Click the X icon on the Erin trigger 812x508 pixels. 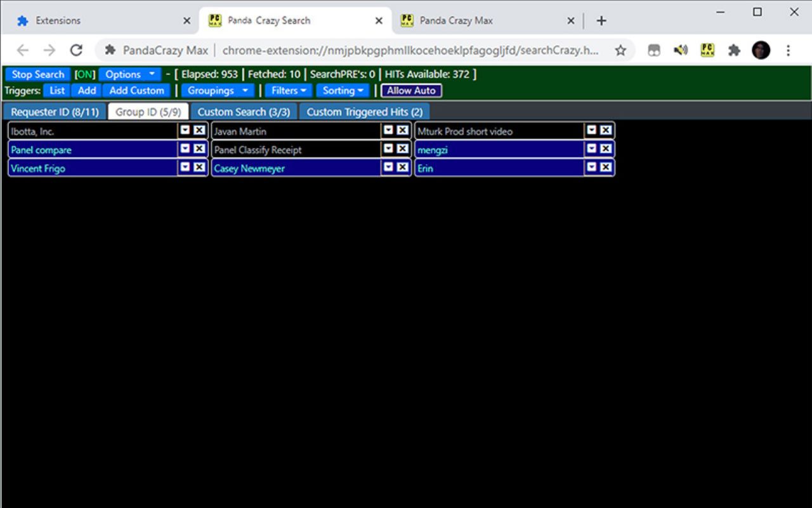(x=606, y=168)
